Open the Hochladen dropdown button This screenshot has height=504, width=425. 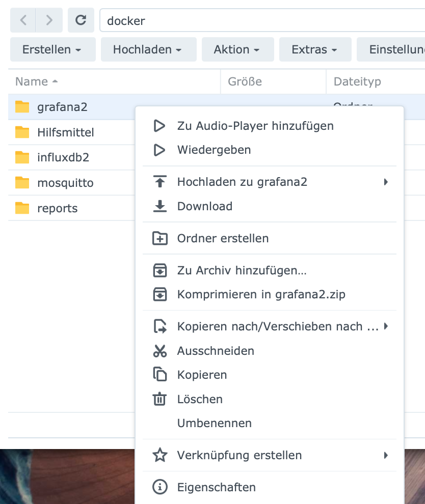pyautogui.click(x=148, y=49)
